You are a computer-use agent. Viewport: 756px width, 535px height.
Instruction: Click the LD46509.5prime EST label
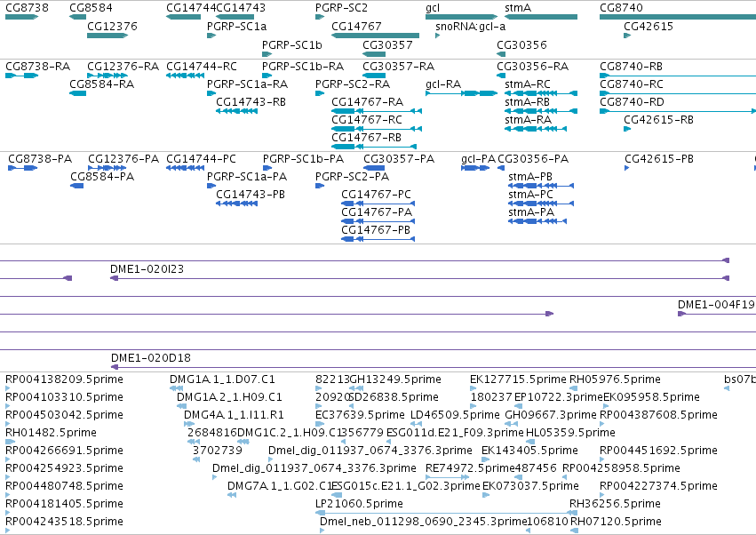coord(455,415)
